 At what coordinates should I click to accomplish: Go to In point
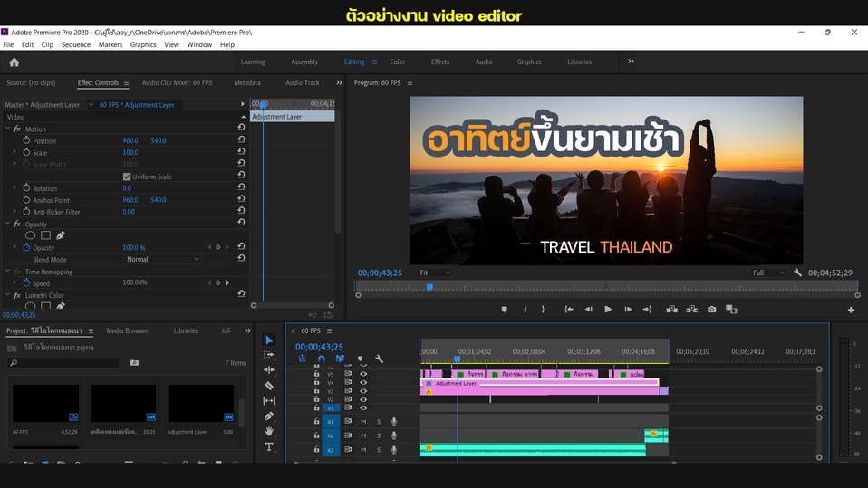(x=568, y=310)
